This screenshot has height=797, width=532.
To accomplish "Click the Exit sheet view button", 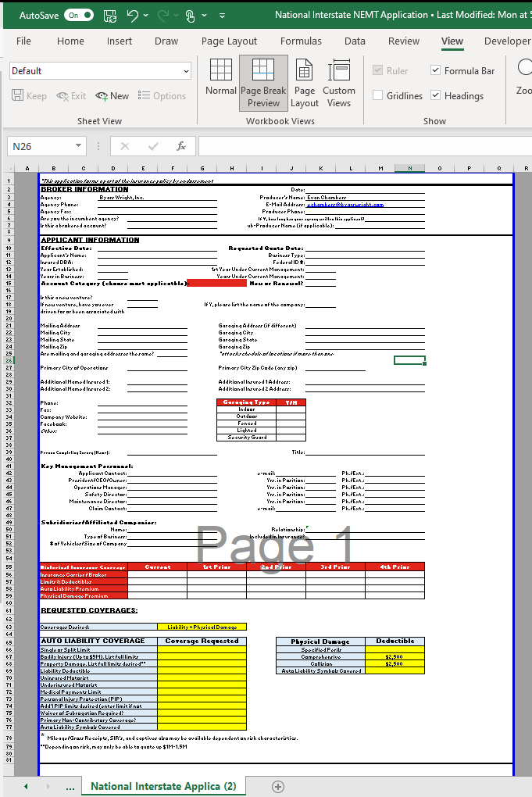I will pos(71,95).
